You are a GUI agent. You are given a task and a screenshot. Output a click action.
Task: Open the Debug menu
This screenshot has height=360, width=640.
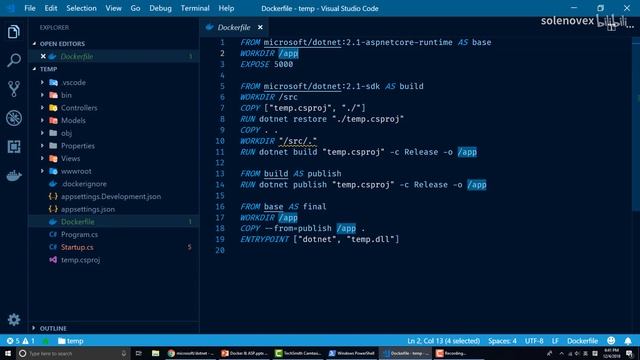pyautogui.click(x=160, y=8)
